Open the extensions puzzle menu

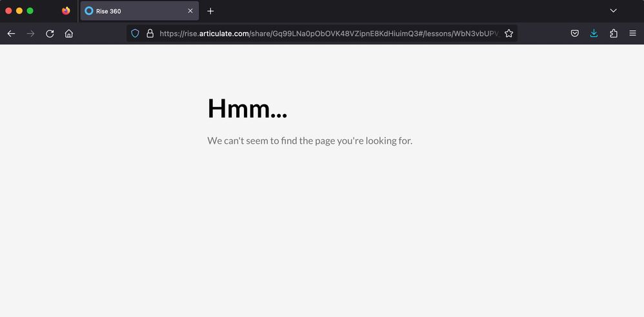[613, 34]
